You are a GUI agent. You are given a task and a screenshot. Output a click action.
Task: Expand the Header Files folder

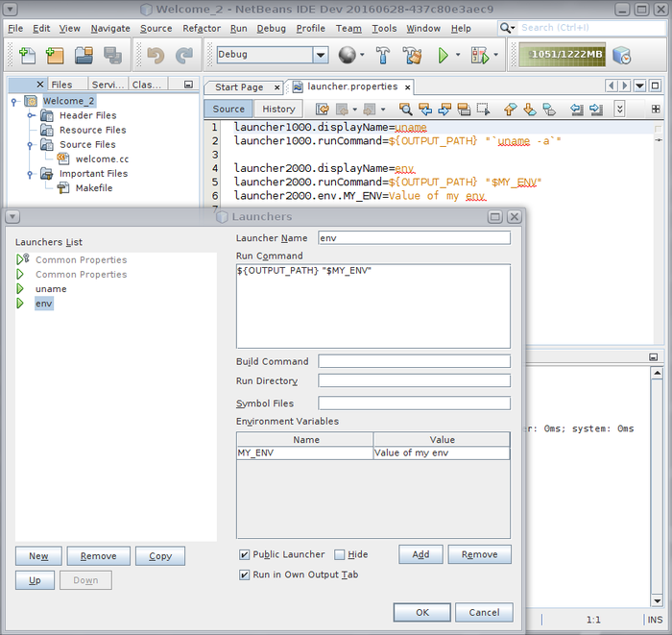tap(31, 116)
